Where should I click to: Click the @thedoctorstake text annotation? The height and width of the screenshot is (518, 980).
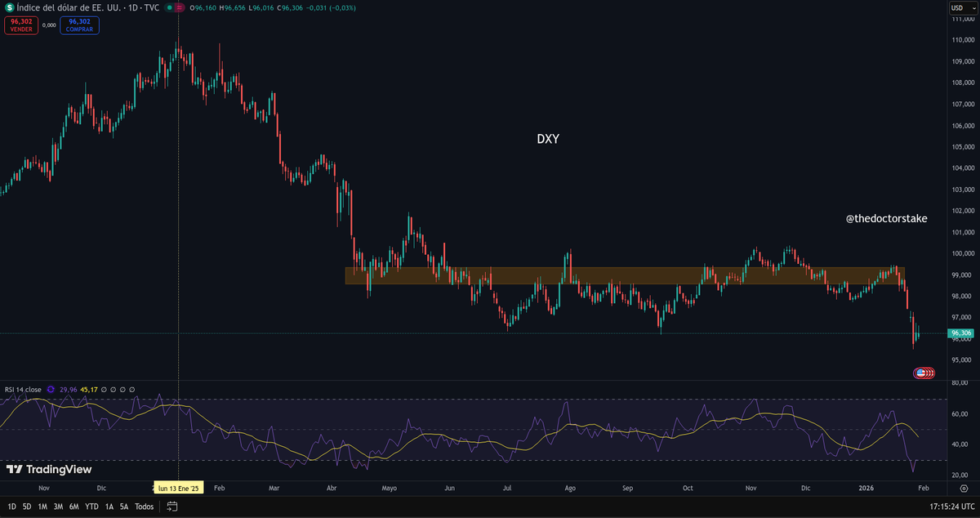coord(886,219)
